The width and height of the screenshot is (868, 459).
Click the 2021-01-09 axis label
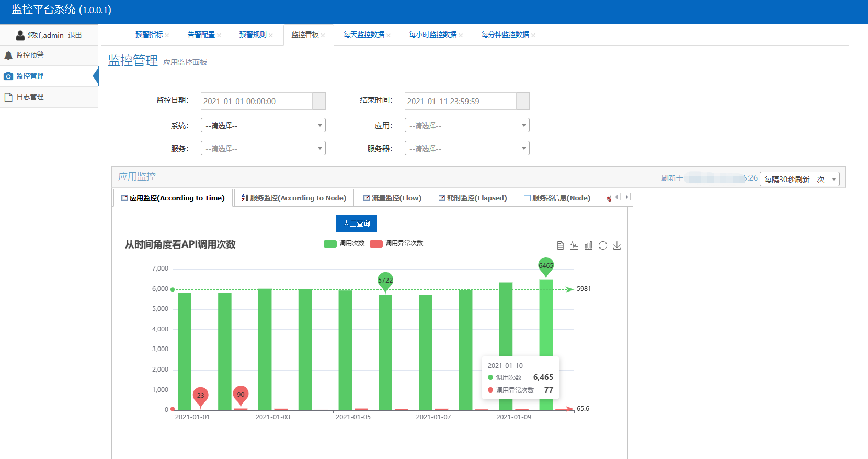[x=513, y=417]
